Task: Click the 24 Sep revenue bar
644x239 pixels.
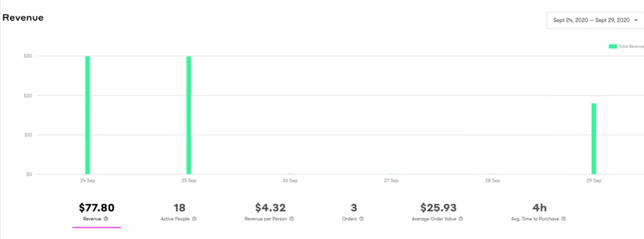Action: 87,115
